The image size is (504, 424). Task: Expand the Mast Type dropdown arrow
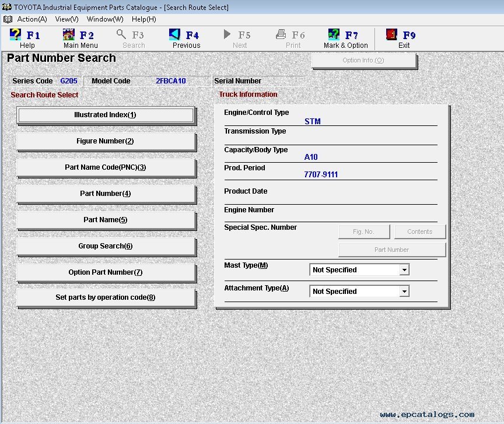coord(404,269)
